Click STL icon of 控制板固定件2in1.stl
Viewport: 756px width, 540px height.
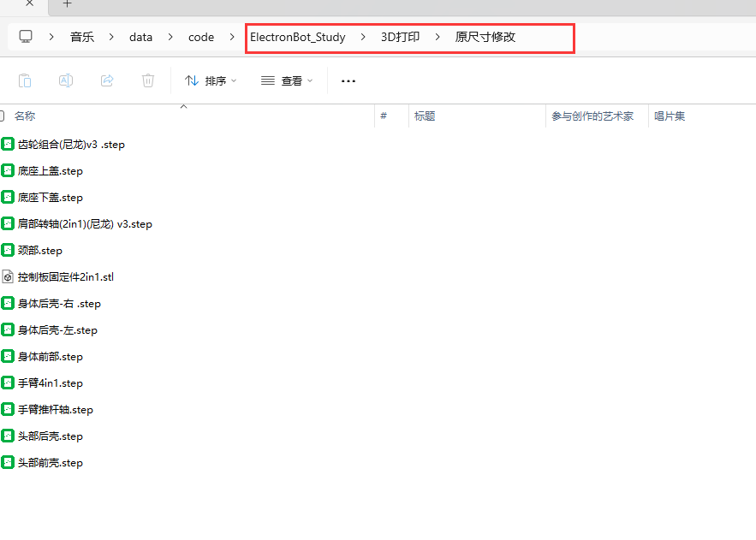[7, 276]
